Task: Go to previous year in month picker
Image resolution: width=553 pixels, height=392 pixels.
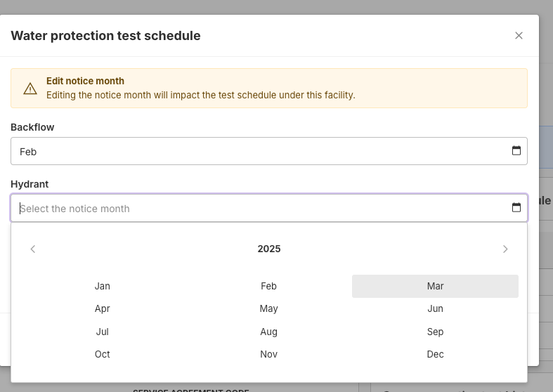Action: [33, 249]
